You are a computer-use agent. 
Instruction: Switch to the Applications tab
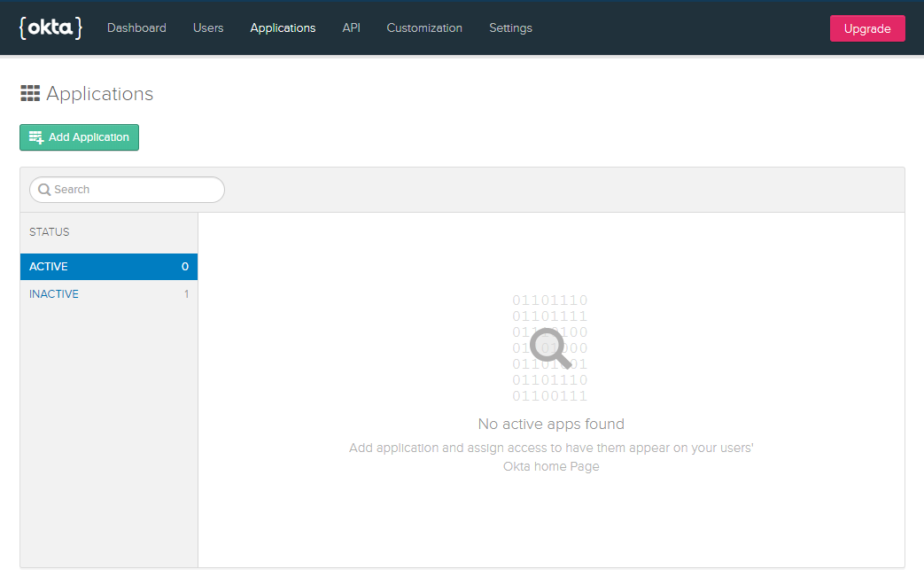pos(283,27)
